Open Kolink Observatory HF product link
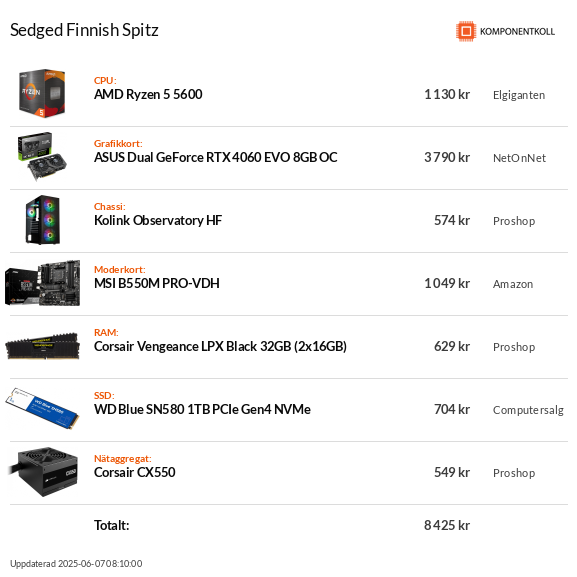Screen dimensions: 577x577 (x=158, y=220)
